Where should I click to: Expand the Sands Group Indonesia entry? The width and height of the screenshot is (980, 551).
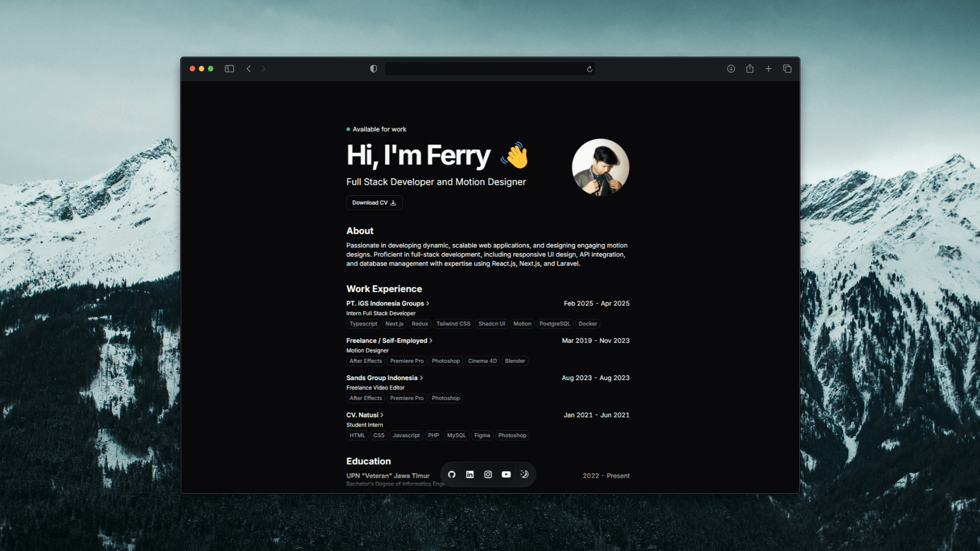(x=384, y=378)
